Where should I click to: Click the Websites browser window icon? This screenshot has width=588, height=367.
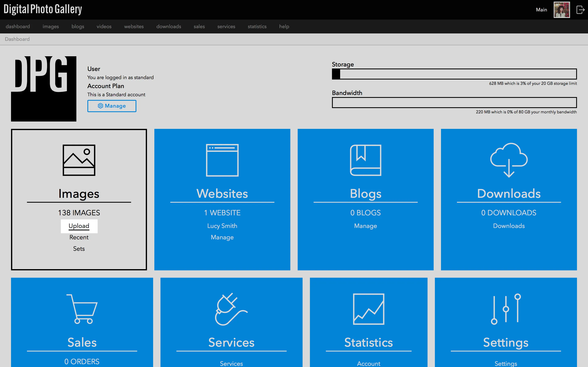pos(222,160)
